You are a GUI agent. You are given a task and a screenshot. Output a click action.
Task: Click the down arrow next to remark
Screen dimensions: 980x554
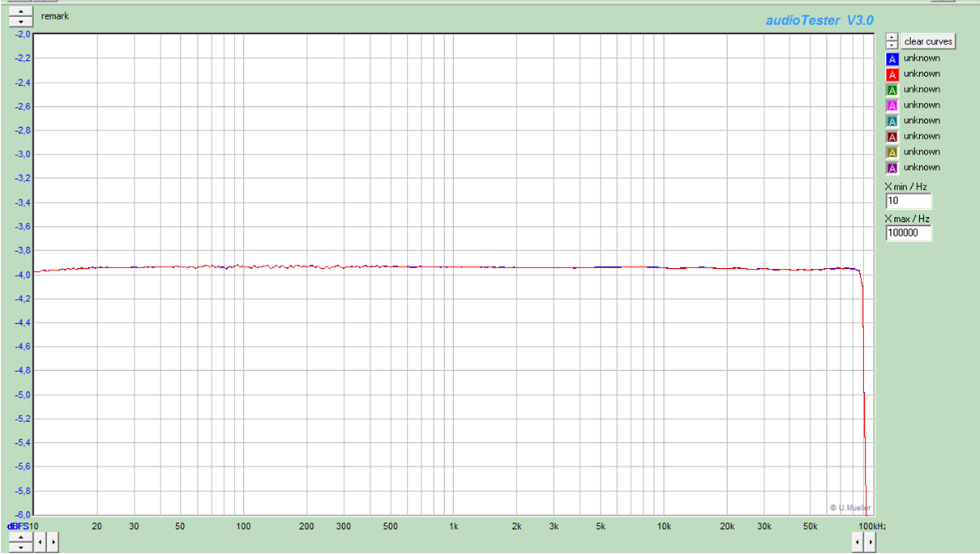(x=21, y=22)
